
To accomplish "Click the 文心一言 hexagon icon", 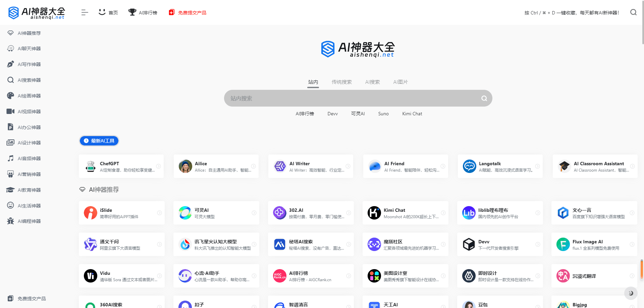I will [563, 213].
